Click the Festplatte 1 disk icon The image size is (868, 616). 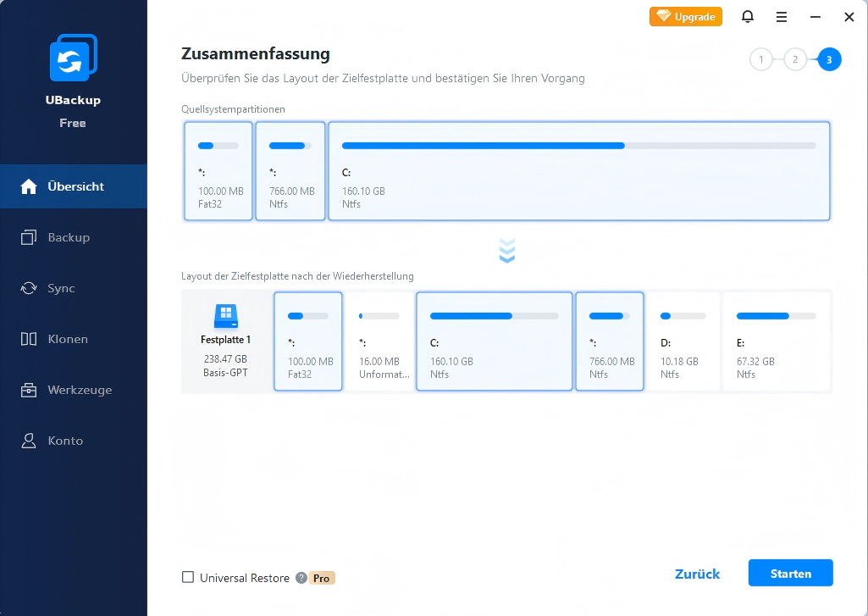(225, 317)
